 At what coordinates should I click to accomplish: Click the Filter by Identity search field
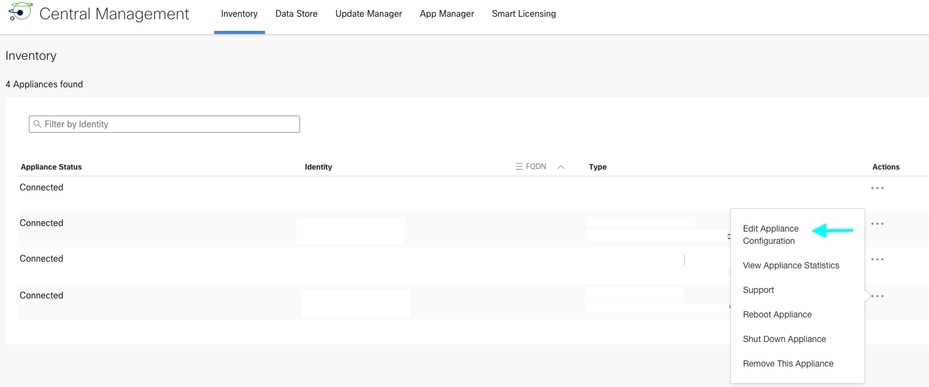[x=164, y=124]
